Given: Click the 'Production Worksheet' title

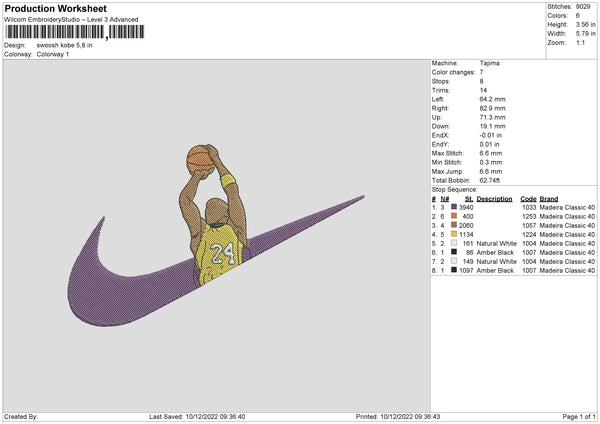Looking at the screenshot, I should coord(55,8).
